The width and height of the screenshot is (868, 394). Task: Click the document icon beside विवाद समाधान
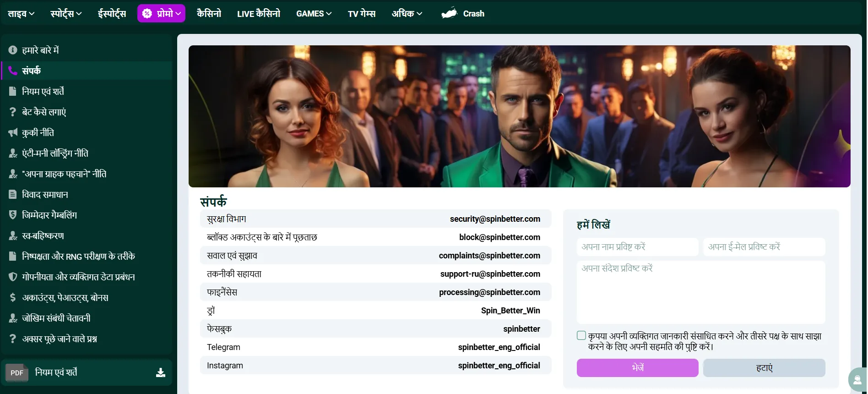point(13,194)
